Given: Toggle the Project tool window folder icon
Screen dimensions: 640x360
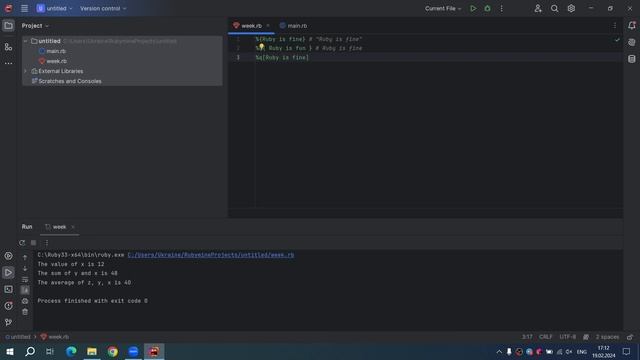Looking at the screenshot, I should 8,26.
